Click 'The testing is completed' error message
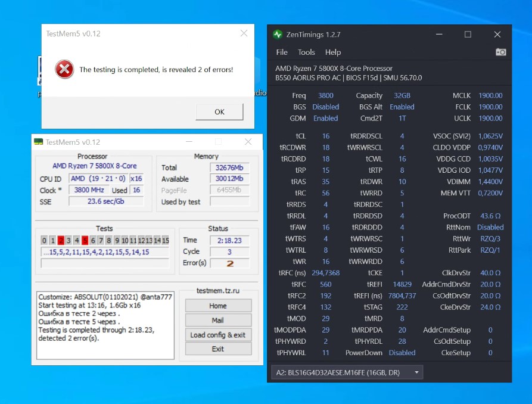 [x=156, y=70]
